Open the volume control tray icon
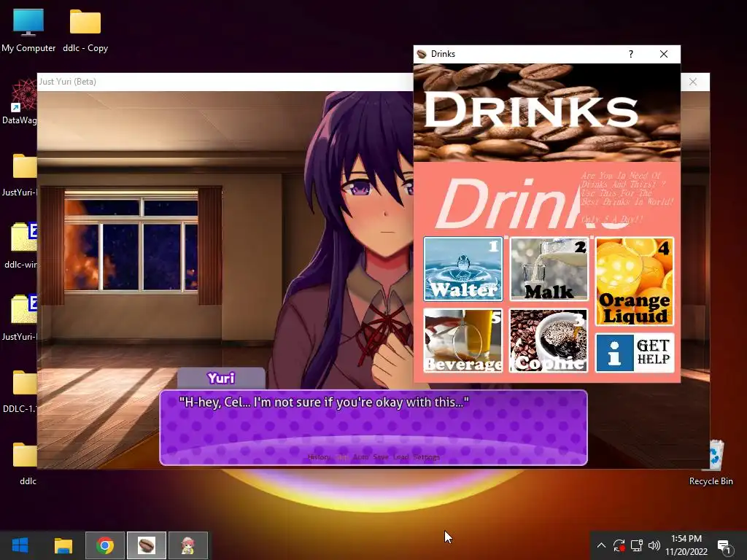The height and width of the screenshot is (560, 747). click(x=654, y=545)
